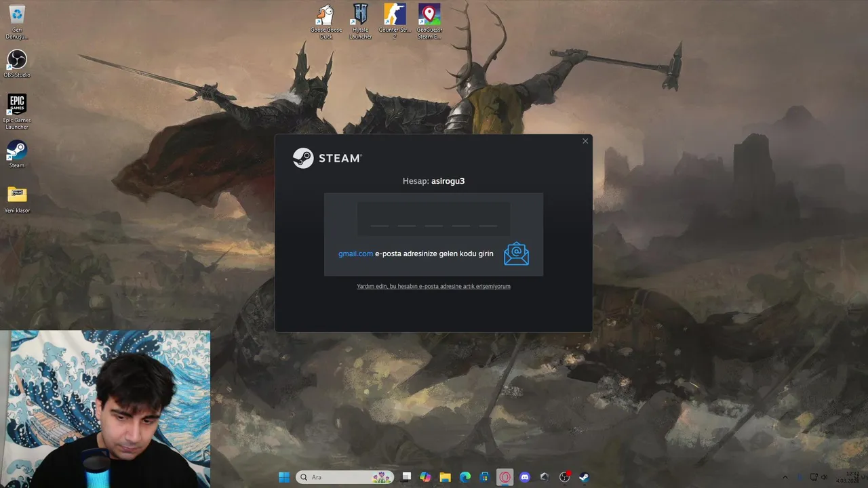Open Microsoft Store from the taskbar

(485, 477)
